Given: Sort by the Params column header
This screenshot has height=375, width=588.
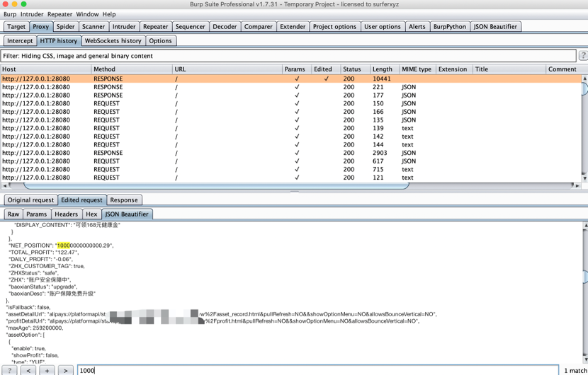Looking at the screenshot, I should 297,69.
